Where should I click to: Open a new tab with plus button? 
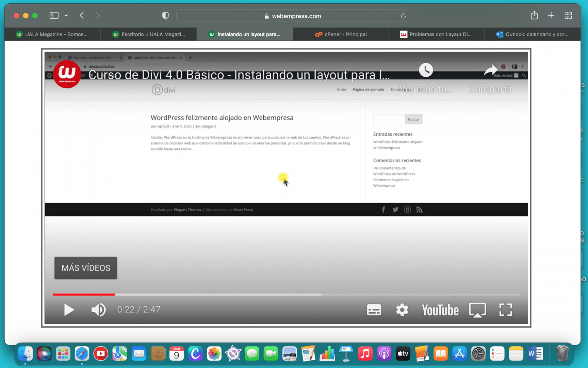click(x=551, y=15)
